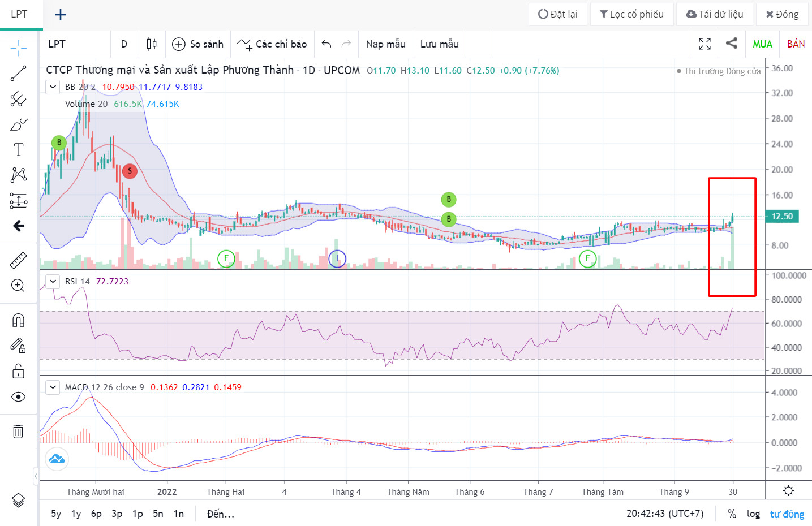
Task: Delete drawings with trash icon
Action: click(18, 432)
